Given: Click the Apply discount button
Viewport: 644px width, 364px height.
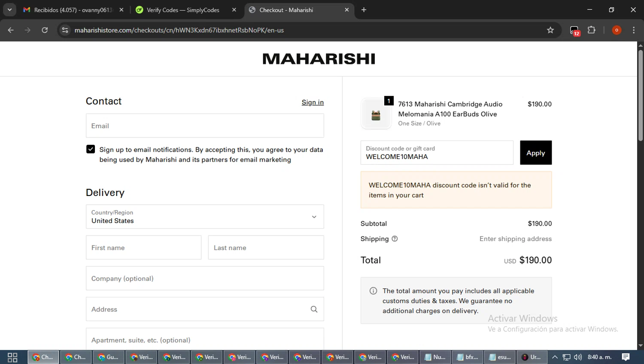Looking at the screenshot, I should click(536, 153).
